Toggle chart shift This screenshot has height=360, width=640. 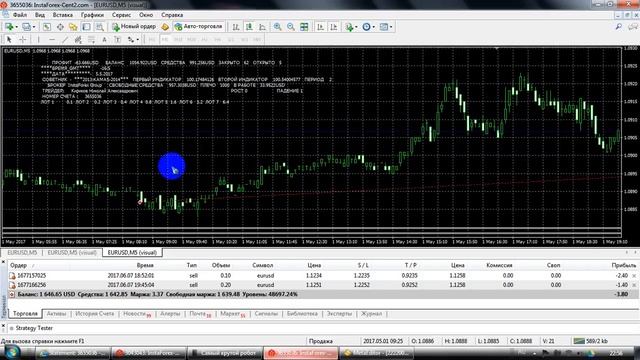[x=333, y=27]
